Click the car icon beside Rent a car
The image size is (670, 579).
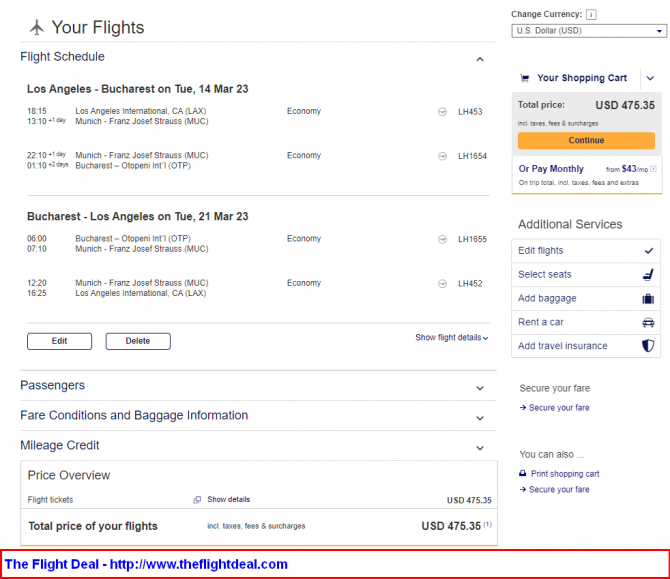click(648, 322)
